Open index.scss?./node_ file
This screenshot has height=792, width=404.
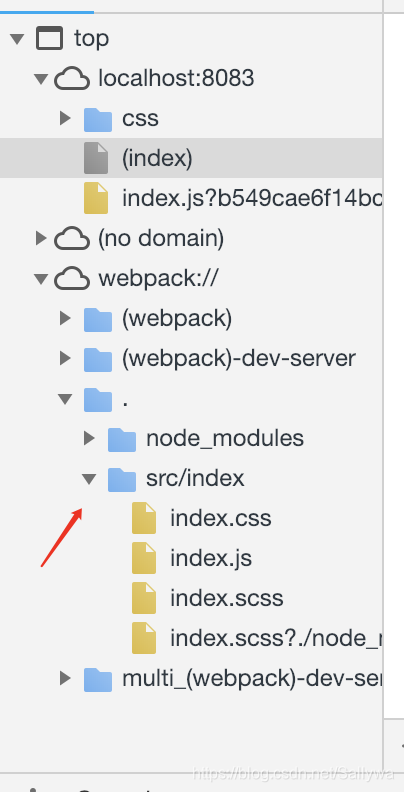click(276, 638)
